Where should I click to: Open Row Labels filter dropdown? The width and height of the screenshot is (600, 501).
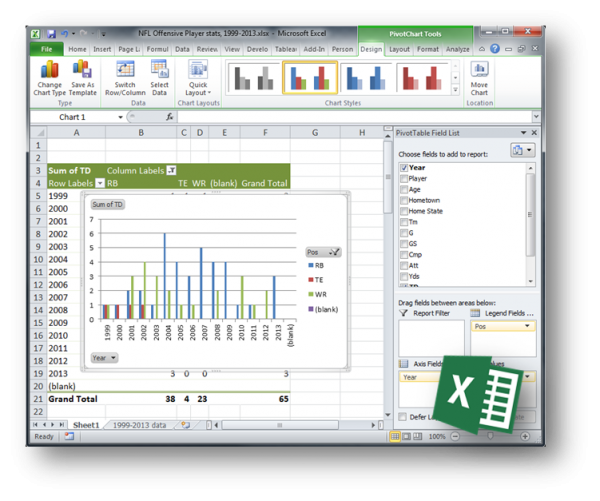pyautogui.click(x=100, y=183)
